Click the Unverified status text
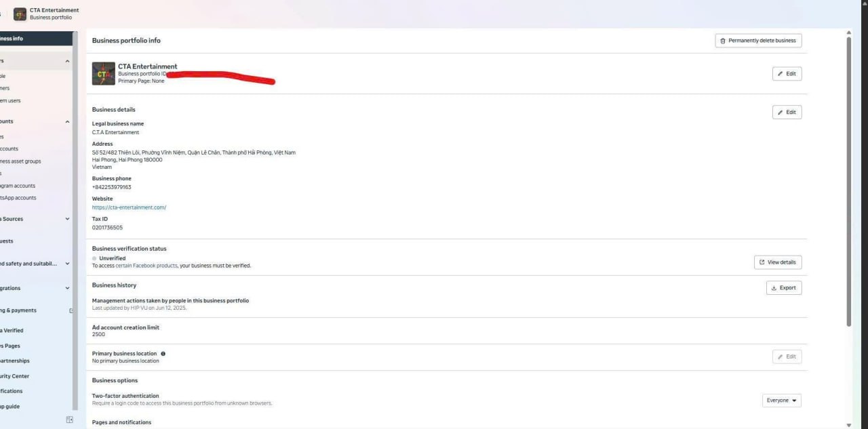This screenshot has width=868, height=429. (112, 258)
